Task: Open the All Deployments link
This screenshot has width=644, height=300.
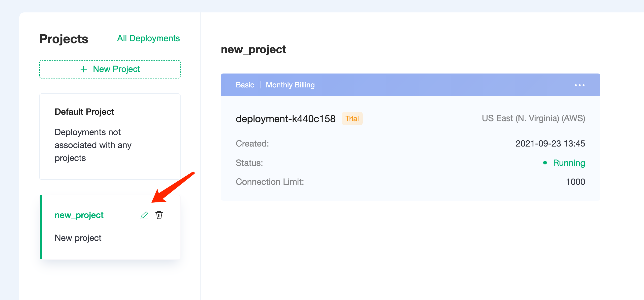Action: (148, 38)
